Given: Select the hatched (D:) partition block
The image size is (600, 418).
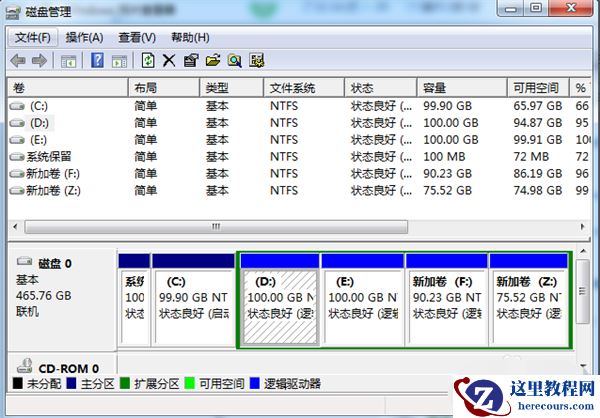Looking at the screenshot, I should point(280,300).
